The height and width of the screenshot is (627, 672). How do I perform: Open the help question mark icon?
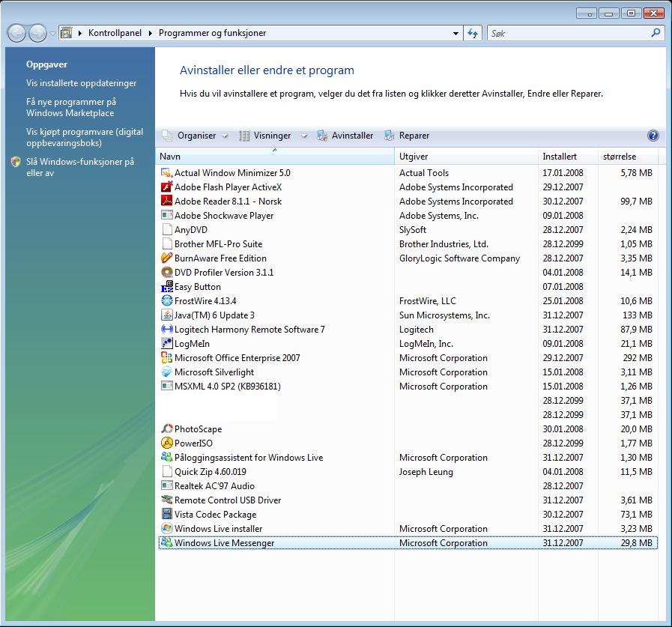tap(653, 136)
